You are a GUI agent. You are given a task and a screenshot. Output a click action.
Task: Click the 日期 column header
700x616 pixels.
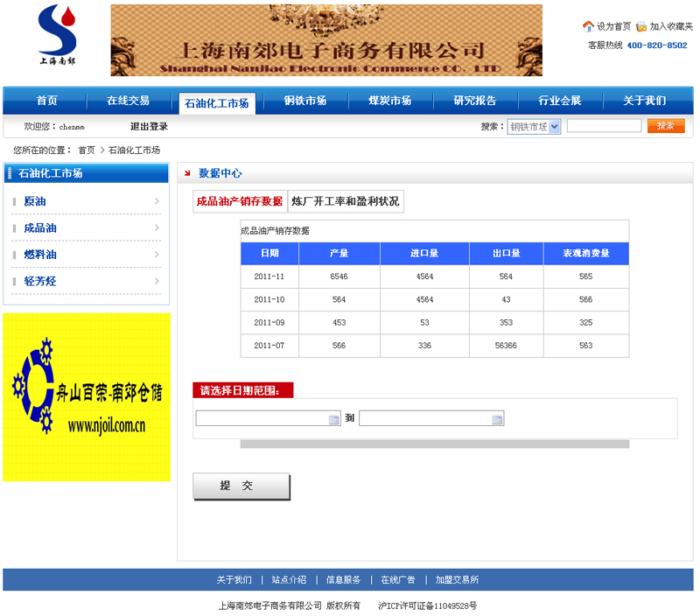pyautogui.click(x=269, y=253)
